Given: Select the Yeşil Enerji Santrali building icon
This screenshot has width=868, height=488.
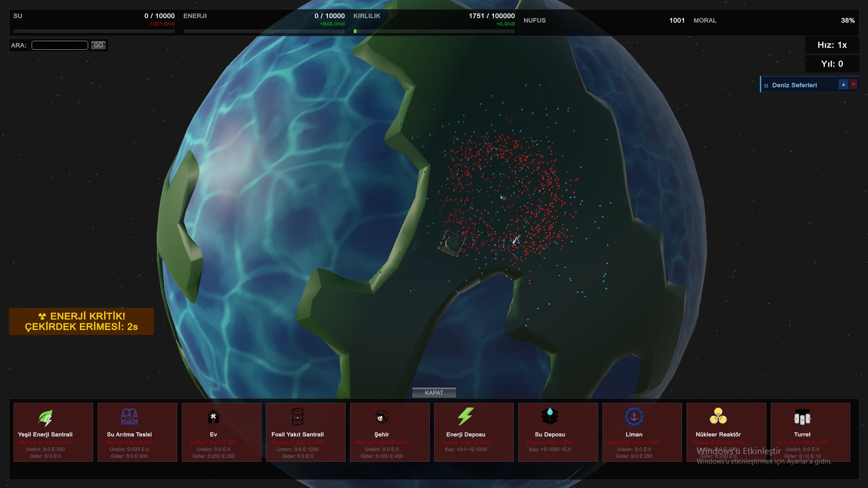Looking at the screenshot, I should coord(45,417).
